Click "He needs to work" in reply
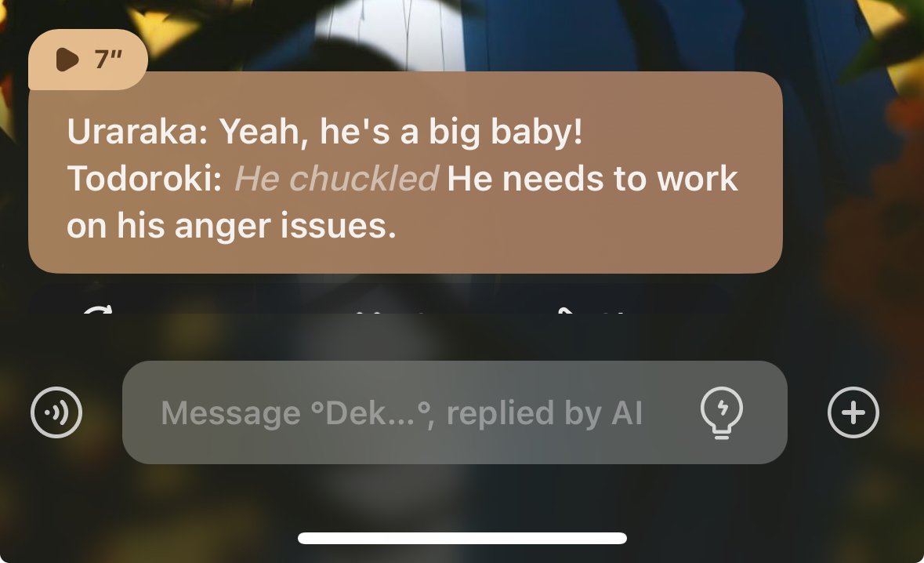The width and height of the screenshot is (924, 563). (592, 179)
